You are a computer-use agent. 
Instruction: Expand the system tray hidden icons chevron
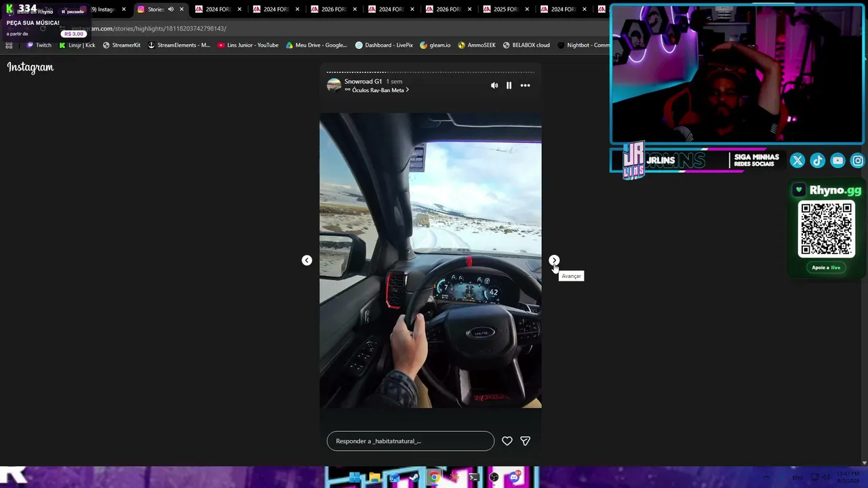point(766,478)
